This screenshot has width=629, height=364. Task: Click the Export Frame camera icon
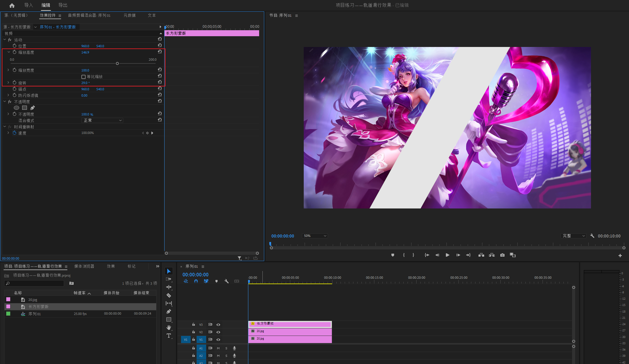[502, 255]
